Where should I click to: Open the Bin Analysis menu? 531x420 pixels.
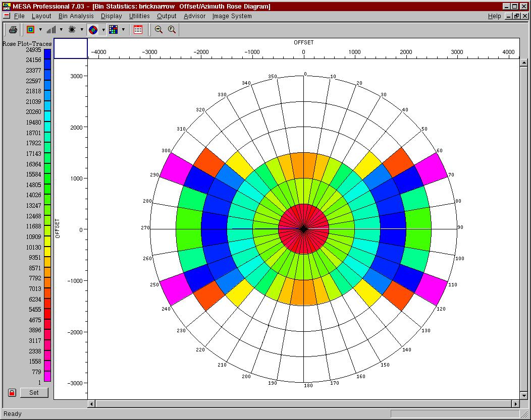(x=75, y=16)
